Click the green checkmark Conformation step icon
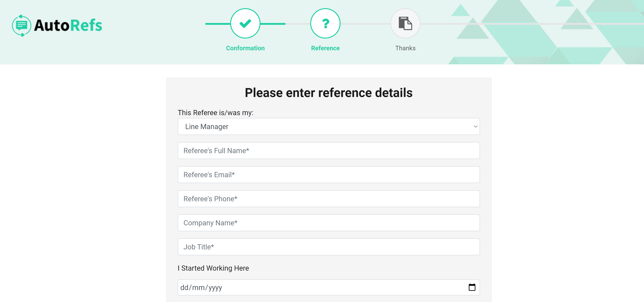Image resolution: width=644 pixels, height=302 pixels. (x=245, y=24)
